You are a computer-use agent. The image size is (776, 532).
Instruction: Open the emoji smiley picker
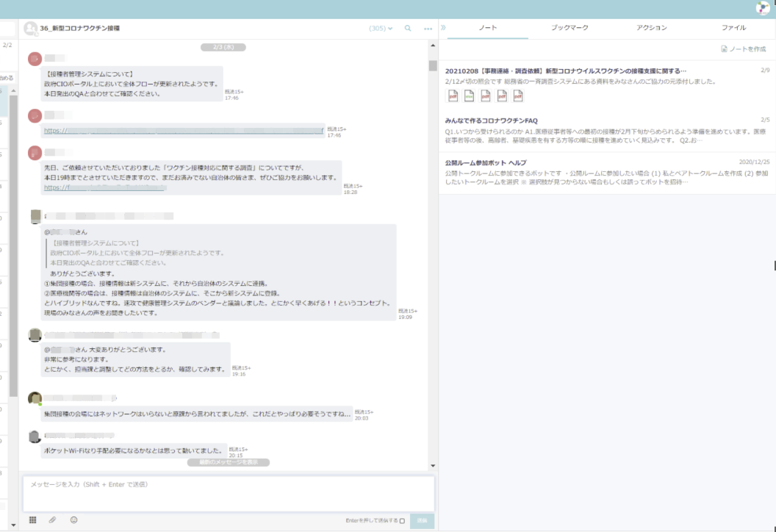[74, 520]
